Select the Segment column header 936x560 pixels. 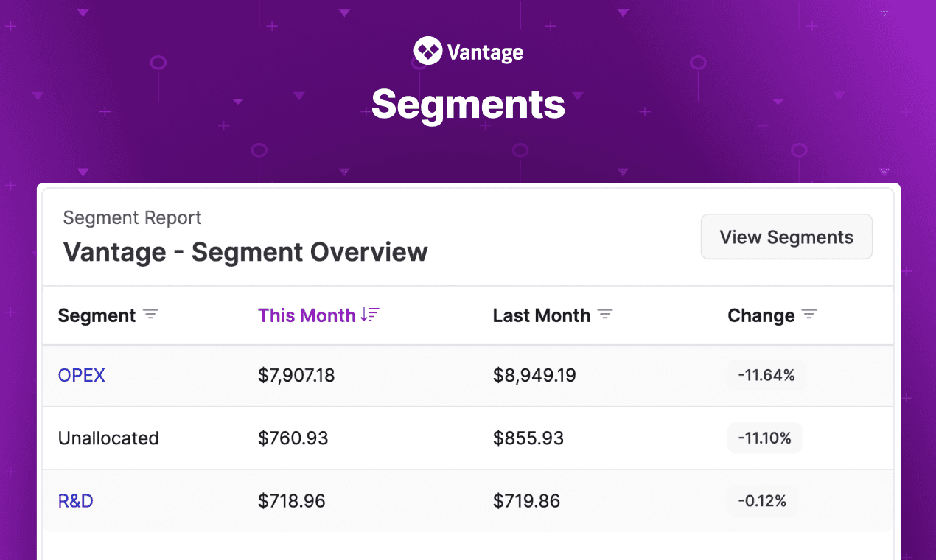pyautogui.click(x=97, y=315)
